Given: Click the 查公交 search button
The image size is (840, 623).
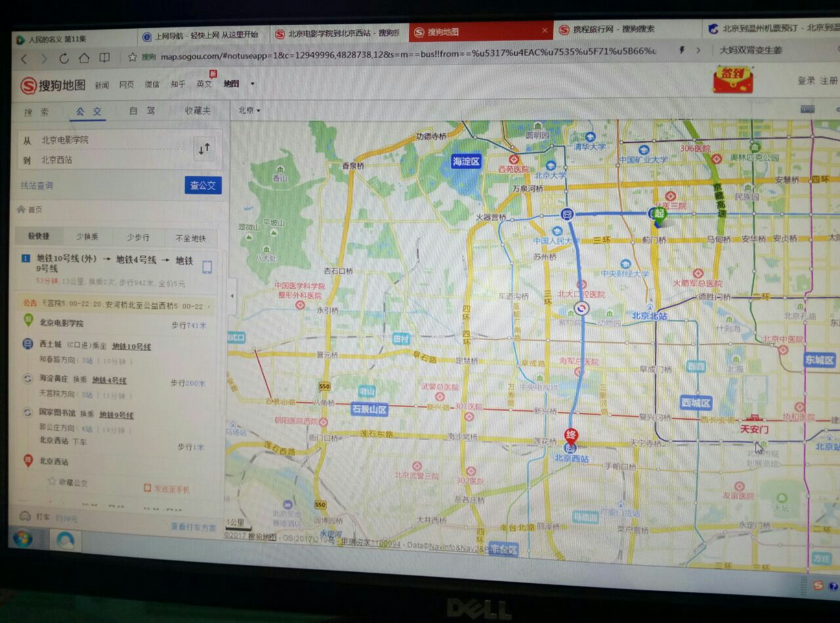Looking at the screenshot, I should coord(203,185).
